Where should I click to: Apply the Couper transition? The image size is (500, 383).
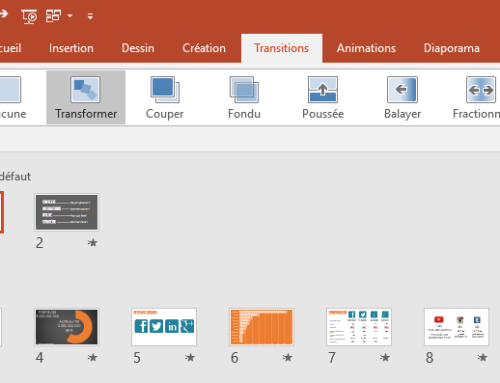(165, 97)
